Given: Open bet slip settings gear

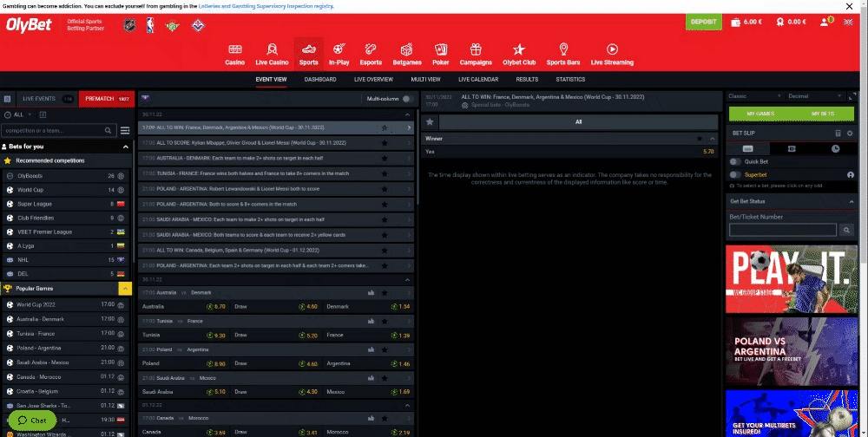Looking at the screenshot, I should click(x=850, y=134).
